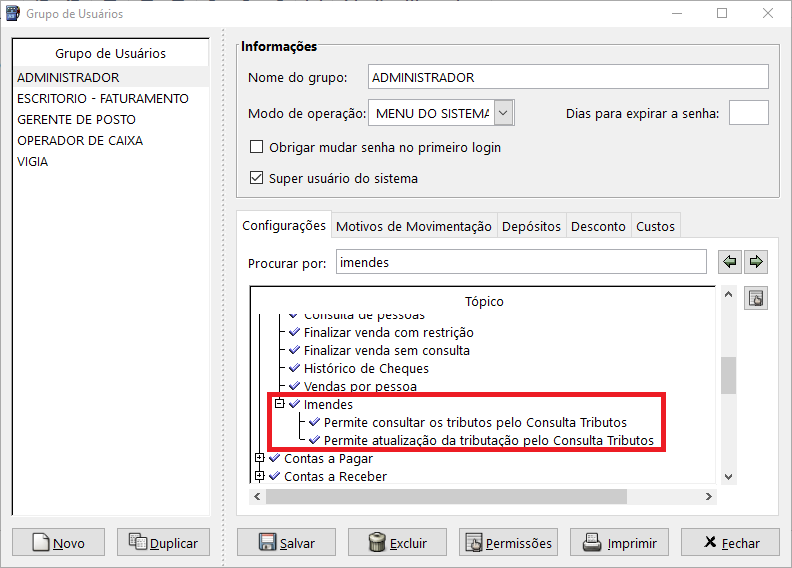Open the Depósitos tab
This screenshot has height=568, width=792.
click(531, 226)
